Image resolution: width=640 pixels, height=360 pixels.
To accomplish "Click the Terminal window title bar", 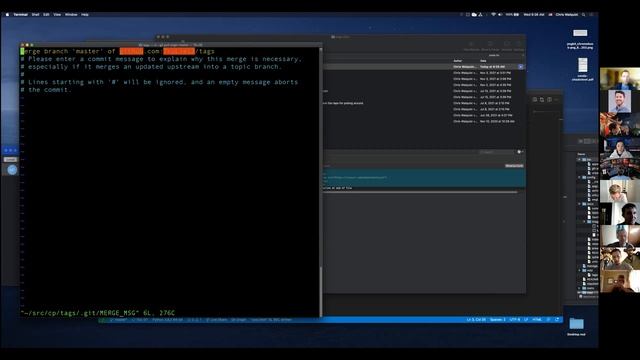I will coord(171,44).
